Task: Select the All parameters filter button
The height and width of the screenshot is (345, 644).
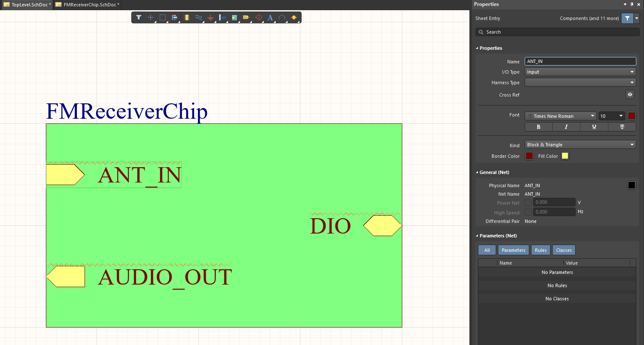Action: coord(487,250)
